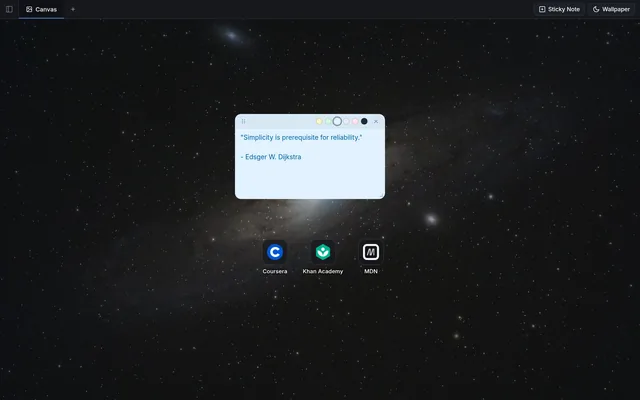
Task: Close the Dijkstra sticky note
Action: pos(376,121)
